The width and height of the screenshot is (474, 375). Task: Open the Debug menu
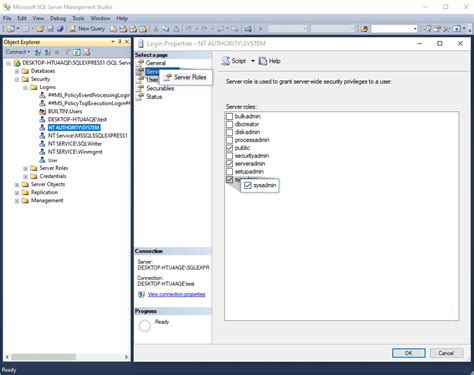tap(58, 18)
